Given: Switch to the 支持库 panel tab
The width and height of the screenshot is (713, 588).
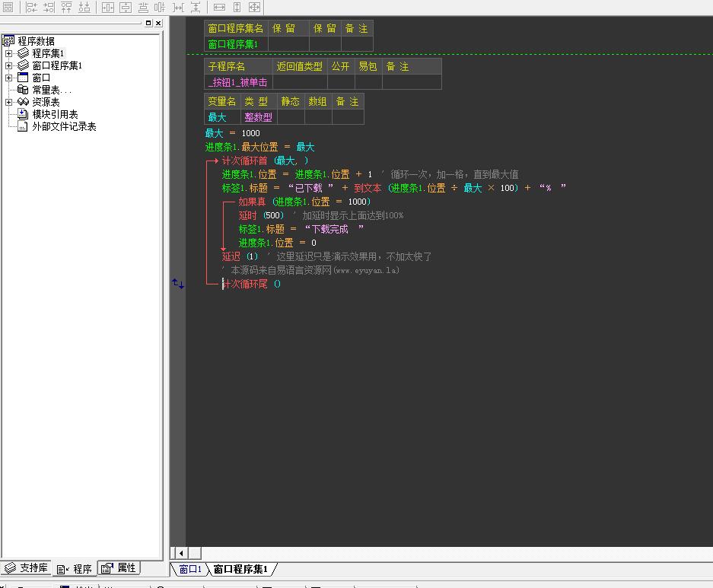Looking at the screenshot, I should (x=27, y=568).
